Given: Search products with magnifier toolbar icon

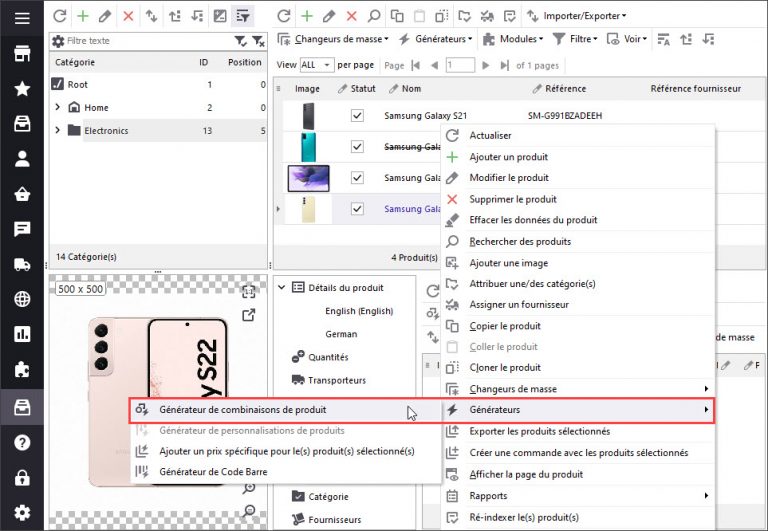Looking at the screenshot, I should tap(374, 16).
